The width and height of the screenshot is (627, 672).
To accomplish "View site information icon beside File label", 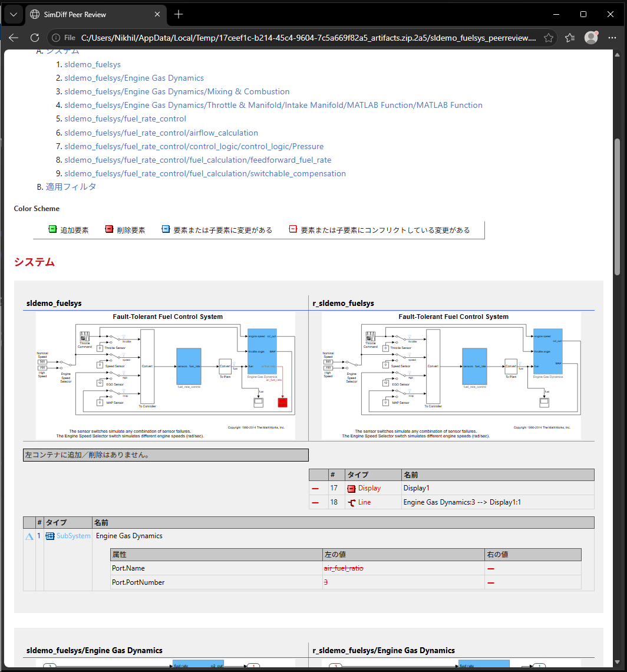I will 56,38.
